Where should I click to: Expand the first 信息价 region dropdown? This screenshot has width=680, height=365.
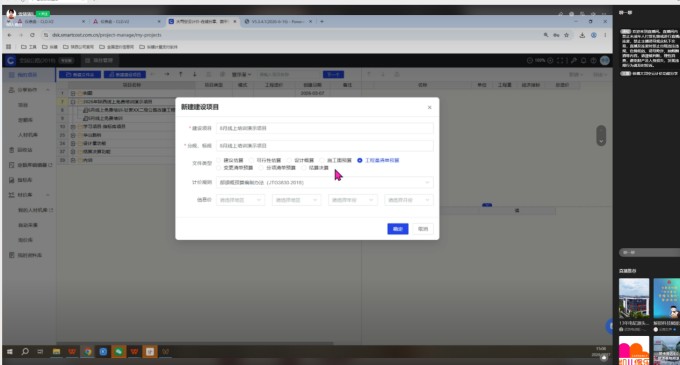click(x=240, y=200)
